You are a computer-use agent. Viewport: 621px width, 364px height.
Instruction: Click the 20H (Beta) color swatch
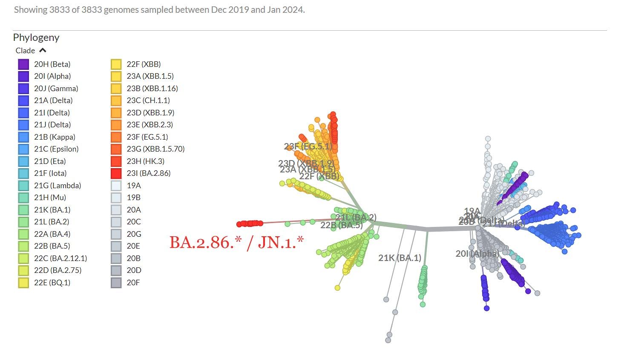[23, 64]
